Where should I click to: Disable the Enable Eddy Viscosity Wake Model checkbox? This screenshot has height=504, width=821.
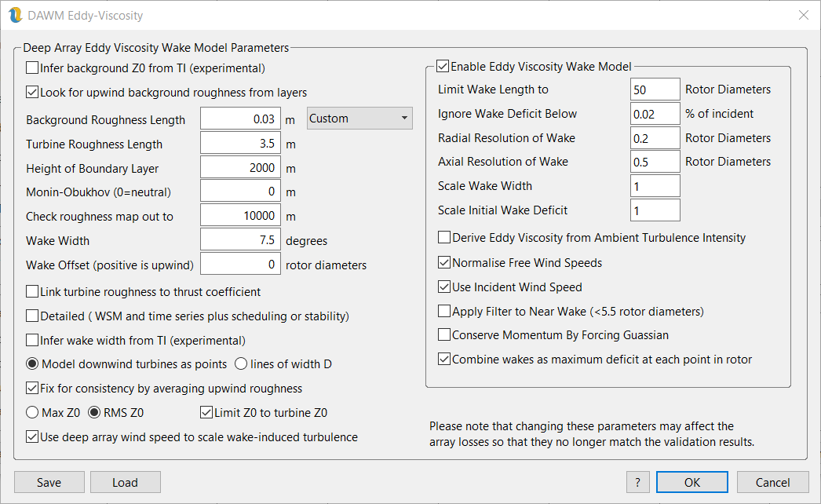tap(443, 67)
